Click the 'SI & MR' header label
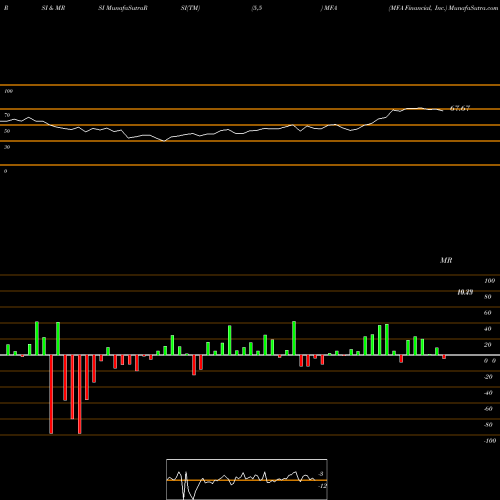Image resolution: width=500 pixels, height=500 pixels. [53, 8]
